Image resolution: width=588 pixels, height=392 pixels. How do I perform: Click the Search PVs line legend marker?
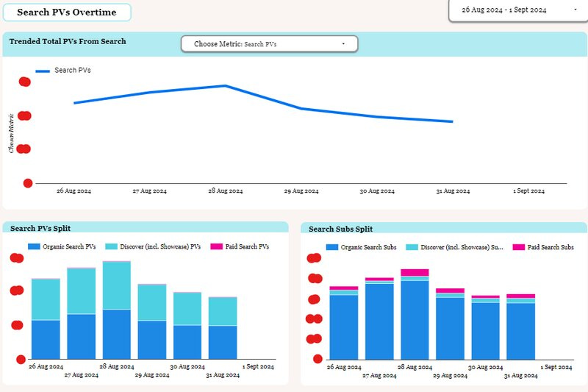tap(43, 71)
